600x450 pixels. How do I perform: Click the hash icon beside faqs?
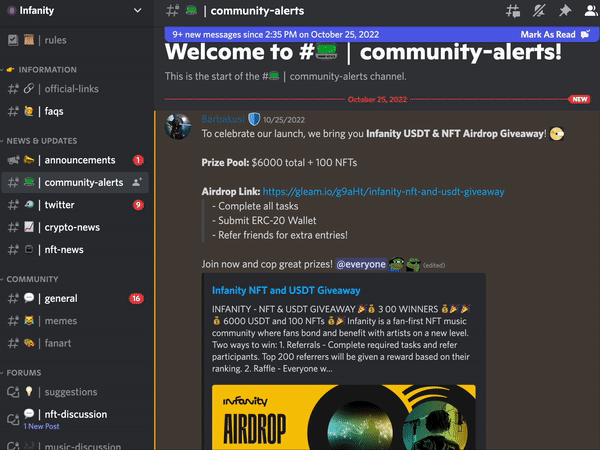pos(13,111)
